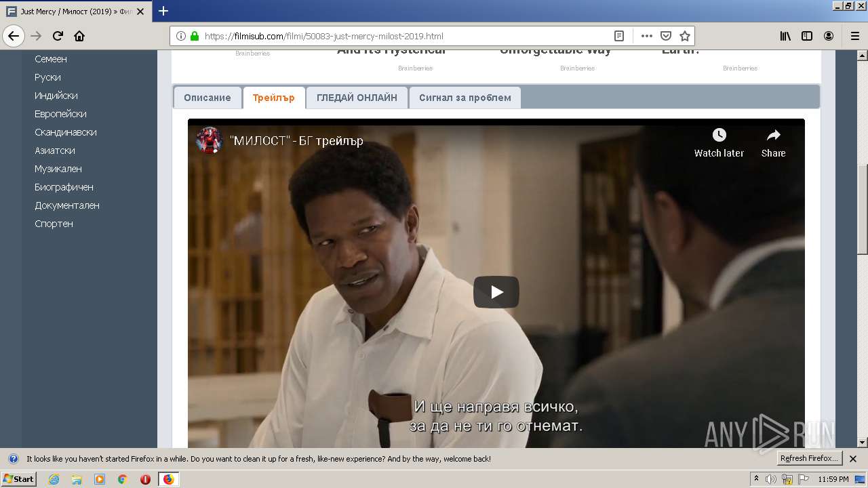
Task: Switch to the Описание tab
Action: [208, 98]
